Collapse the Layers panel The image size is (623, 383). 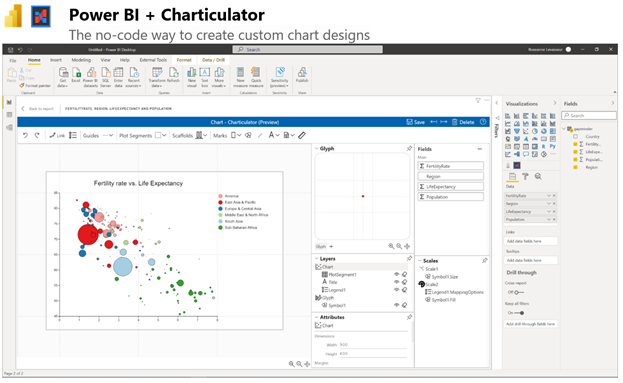[x=317, y=259]
